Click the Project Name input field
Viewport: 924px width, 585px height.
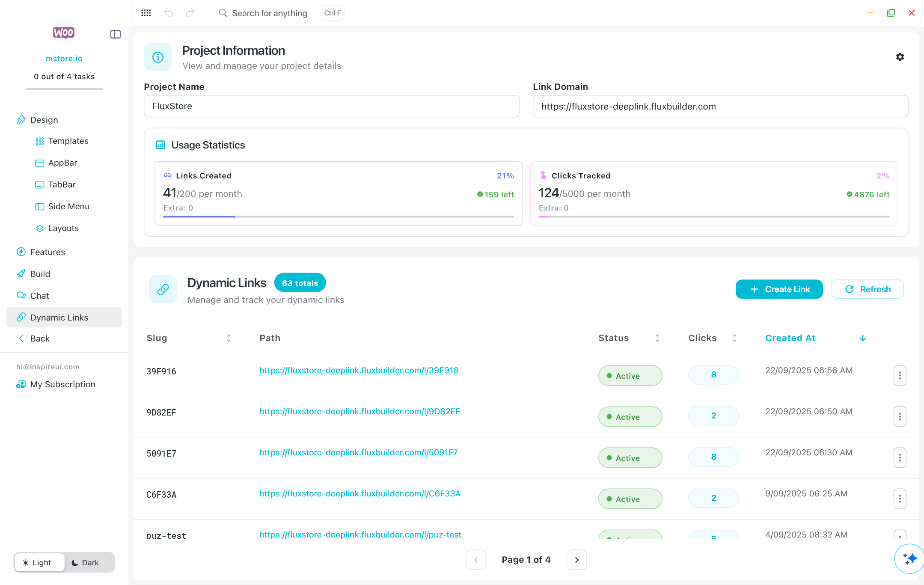point(332,106)
